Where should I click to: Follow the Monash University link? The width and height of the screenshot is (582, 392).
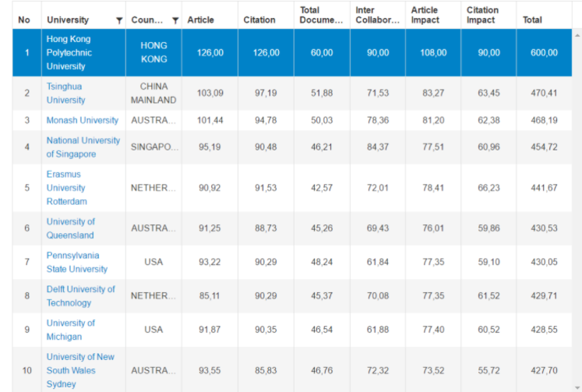click(x=83, y=120)
